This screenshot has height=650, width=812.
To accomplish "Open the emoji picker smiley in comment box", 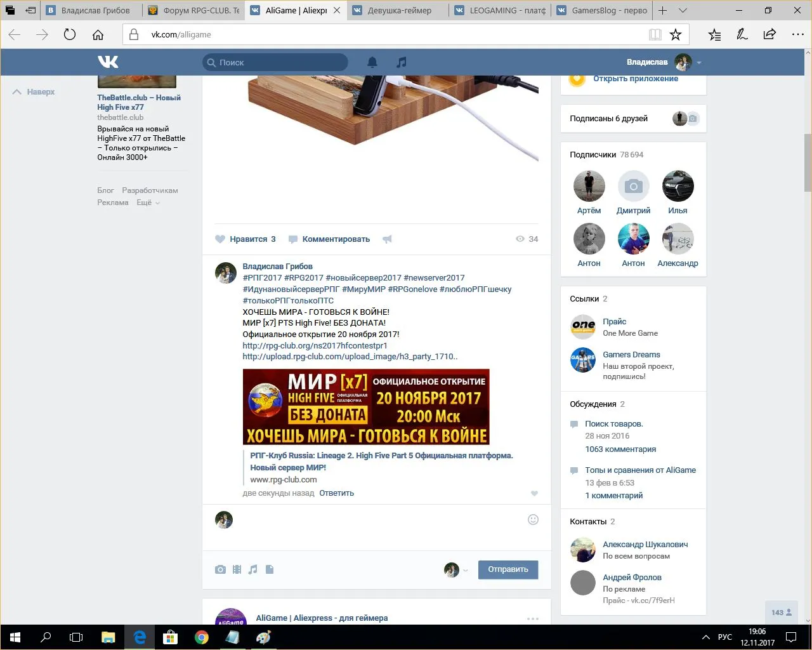I will pyautogui.click(x=534, y=520).
